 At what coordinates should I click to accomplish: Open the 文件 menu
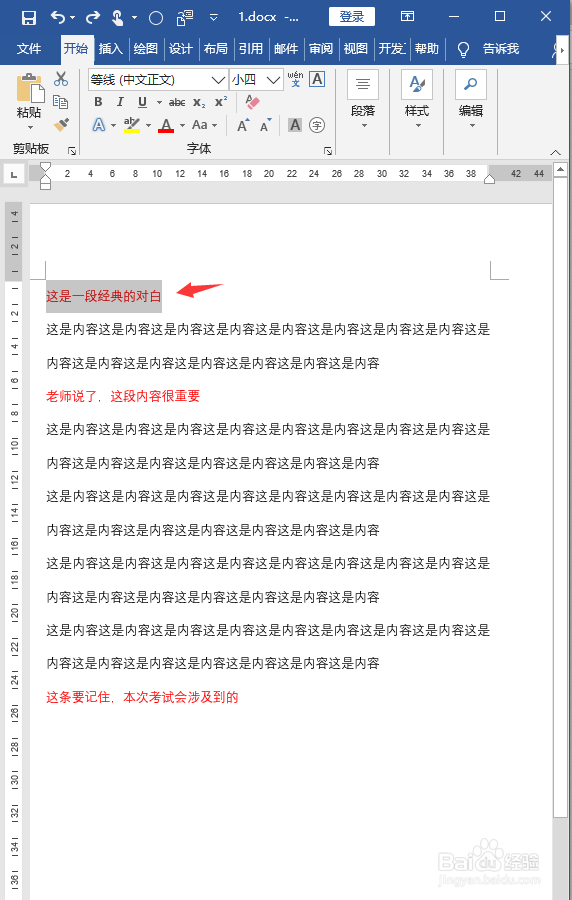29,49
